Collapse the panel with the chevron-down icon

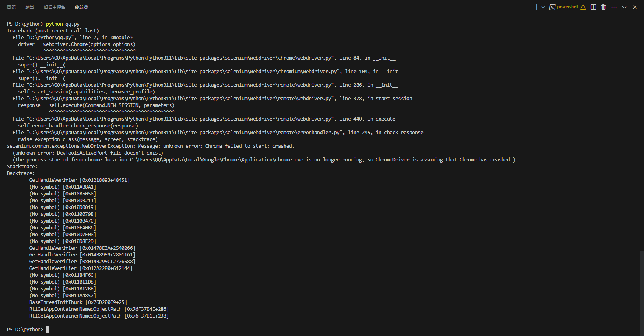(x=624, y=7)
